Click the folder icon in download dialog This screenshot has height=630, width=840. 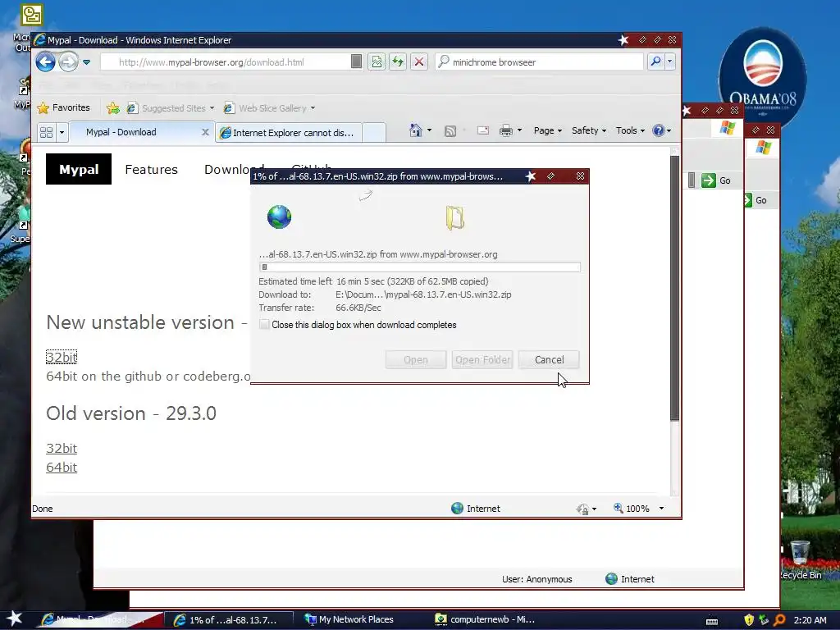(454, 217)
